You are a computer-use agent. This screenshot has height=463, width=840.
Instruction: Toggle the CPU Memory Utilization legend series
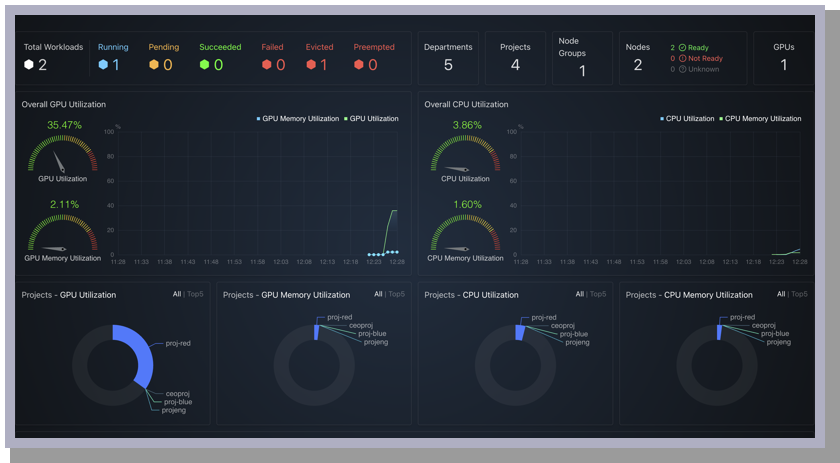tap(762, 119)
